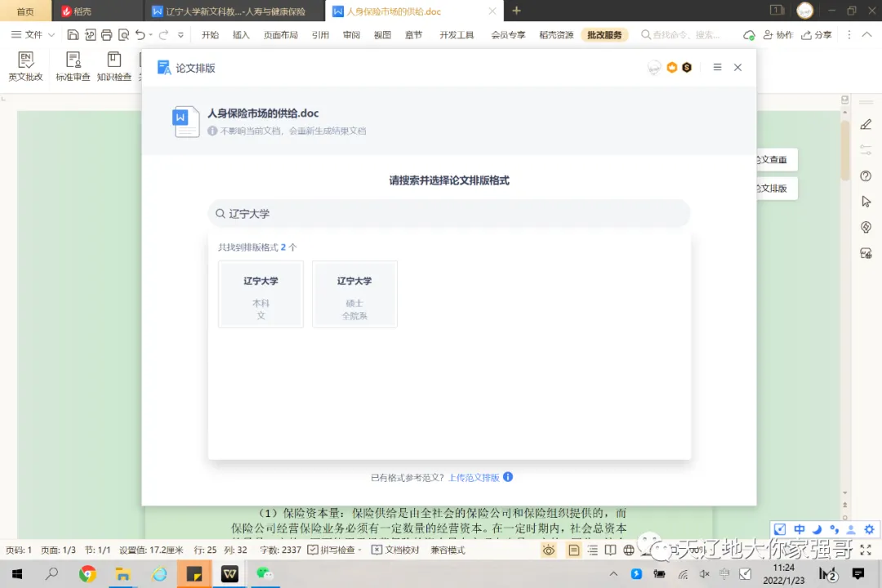
Task: Click the Save icon in the toolbar
Action: tap(73, 35)
